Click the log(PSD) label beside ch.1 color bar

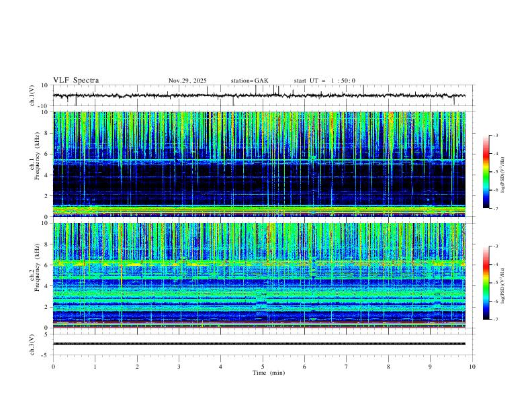(x=503, y=175)
